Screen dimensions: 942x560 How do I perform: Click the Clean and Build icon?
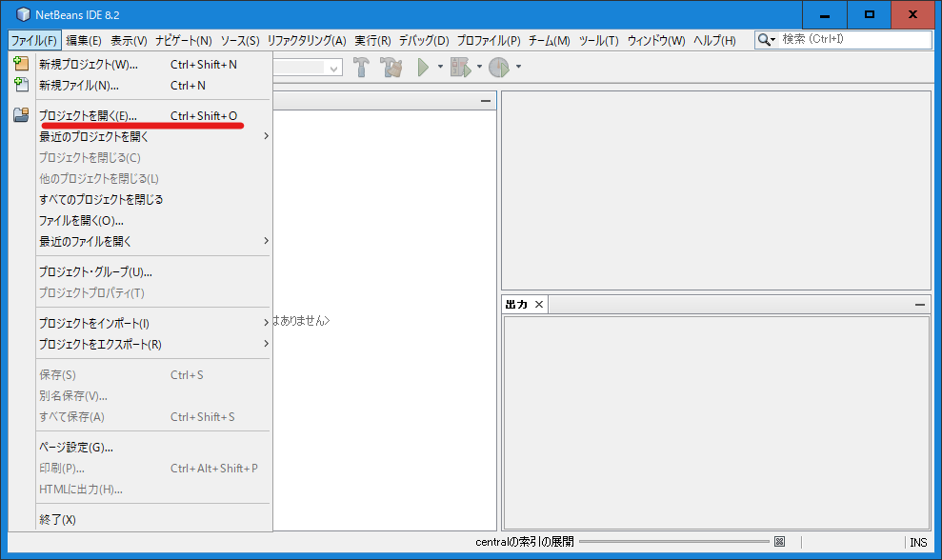[391, 68]
